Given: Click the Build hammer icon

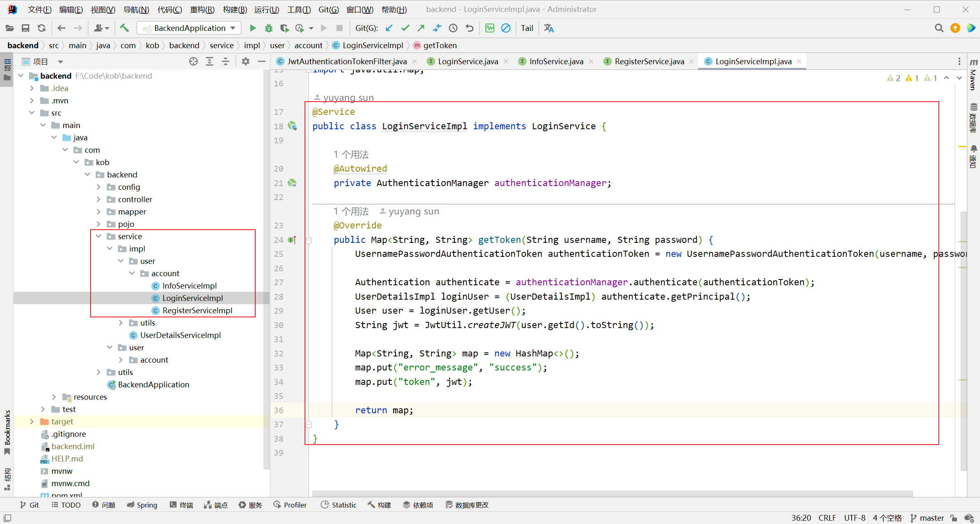Looking at the screenshot, I should click(x=124, y=28).
